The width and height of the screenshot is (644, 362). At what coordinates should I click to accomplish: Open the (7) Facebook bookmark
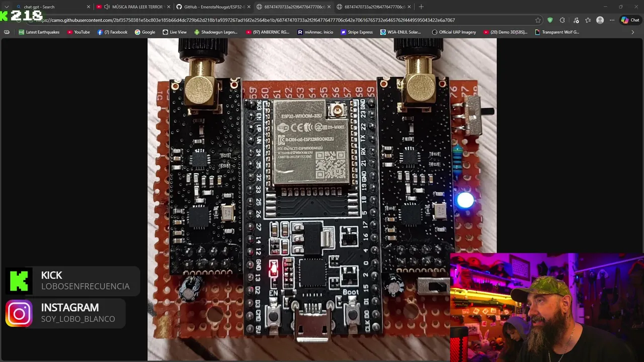112,32
